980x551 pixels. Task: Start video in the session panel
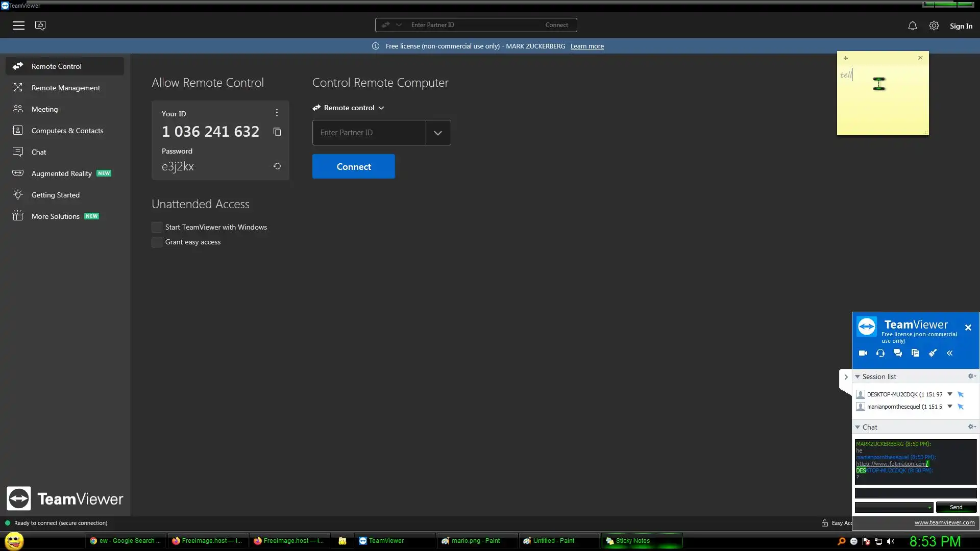tap(863, 353)
